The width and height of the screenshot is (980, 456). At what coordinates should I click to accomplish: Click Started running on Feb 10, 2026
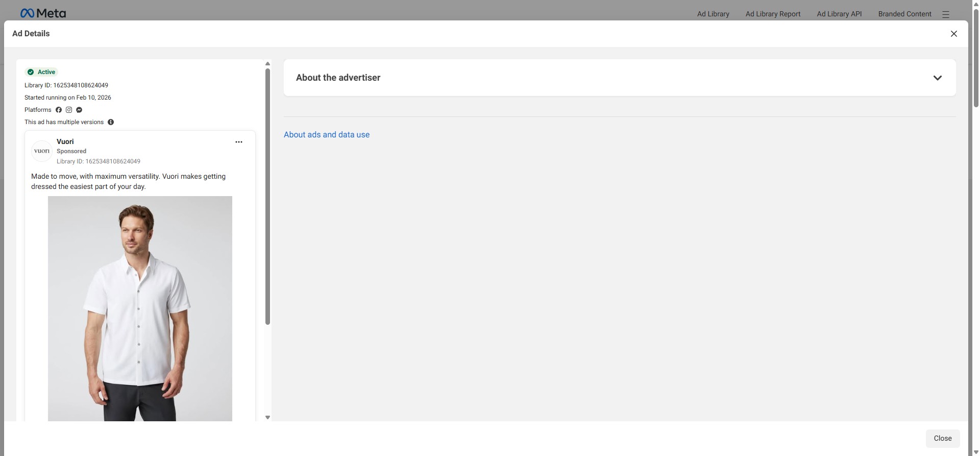68,98
